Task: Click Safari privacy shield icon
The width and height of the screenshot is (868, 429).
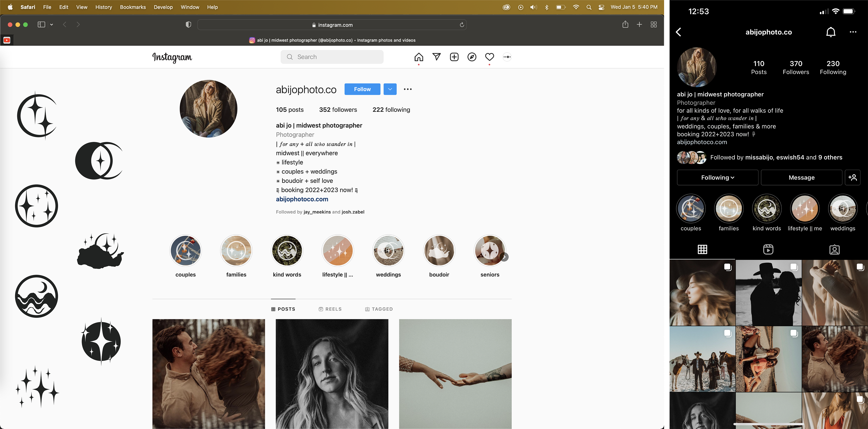Action: 188,25
